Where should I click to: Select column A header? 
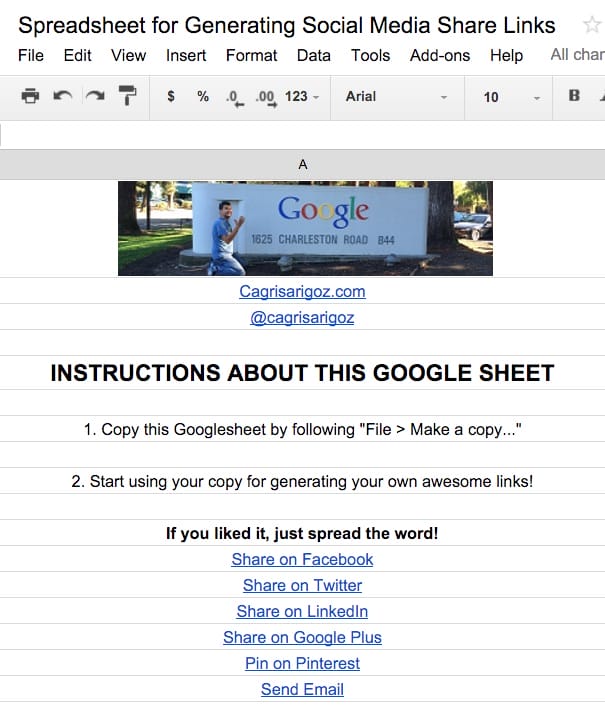pyautogui.click(x=302, y=164)
